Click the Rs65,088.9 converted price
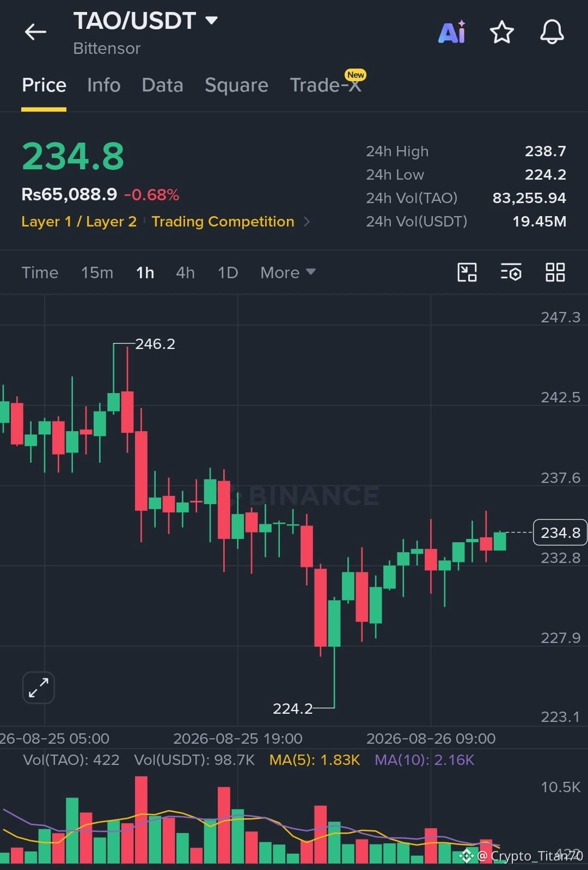This screenshot has height=870, width=588. pos(69,194)
